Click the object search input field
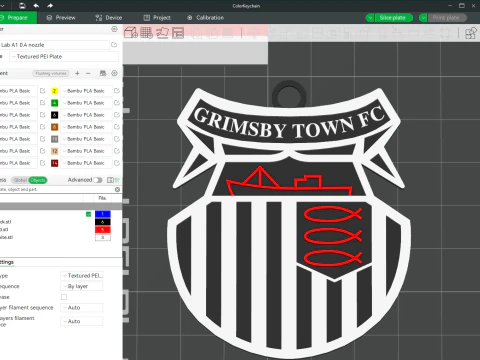 [57, 189]
